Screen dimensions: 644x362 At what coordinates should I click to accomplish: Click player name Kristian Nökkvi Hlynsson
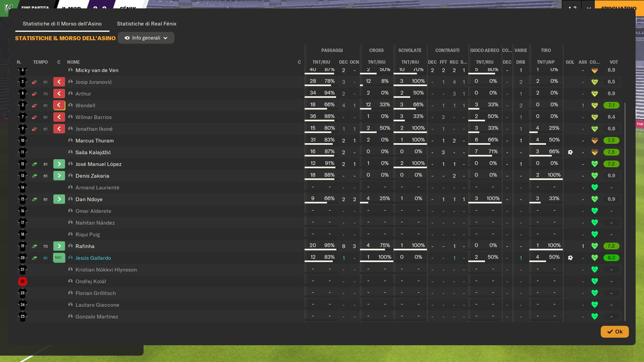(106, 270)
